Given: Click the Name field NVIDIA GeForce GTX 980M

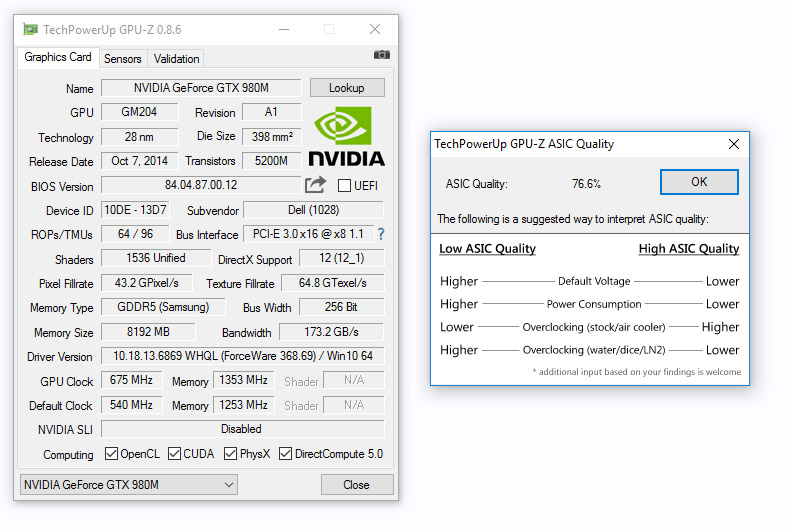Looking at the screenshot, I should pyautogui.click(x=201, y=88).
